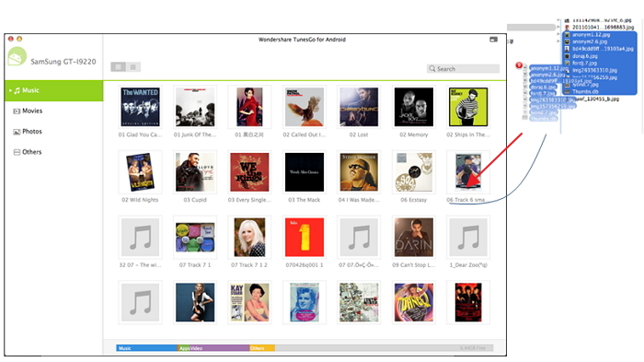
Task: Click the window mode icon at title bar right
Action: [494, 40]
